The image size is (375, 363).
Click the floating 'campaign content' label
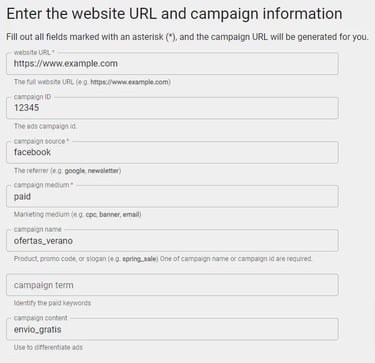pos(40,318)
